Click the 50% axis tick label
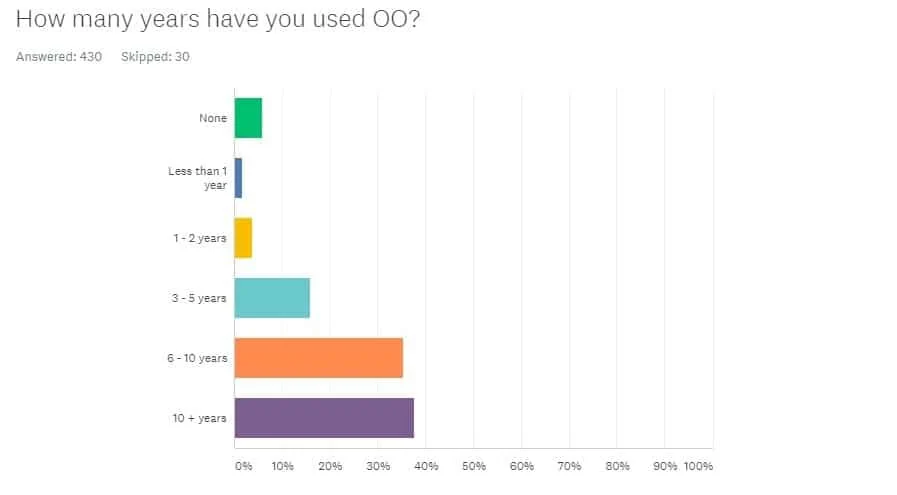 pos(474,466)
